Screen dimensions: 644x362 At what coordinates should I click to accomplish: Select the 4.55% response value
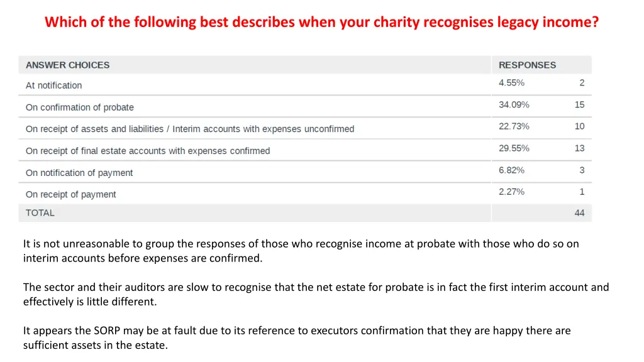pyautogui.click(x=511, y=83)
